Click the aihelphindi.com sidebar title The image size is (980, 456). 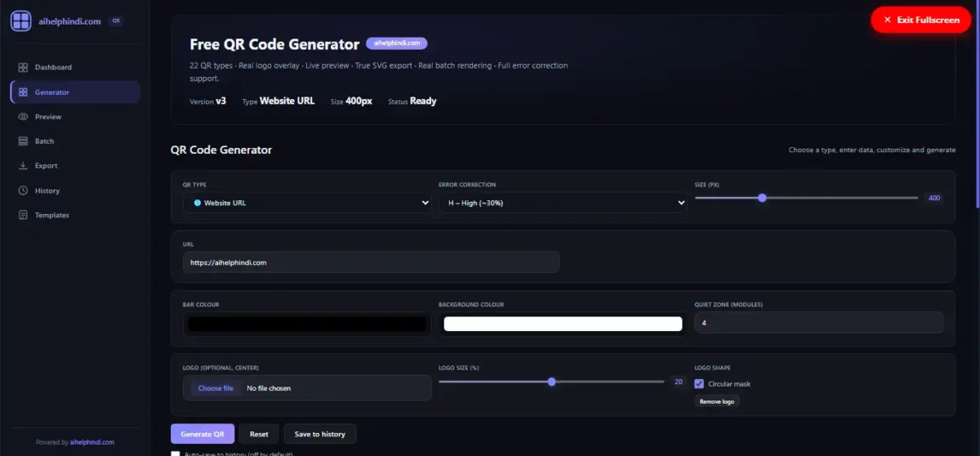click(x=69, y=21)
